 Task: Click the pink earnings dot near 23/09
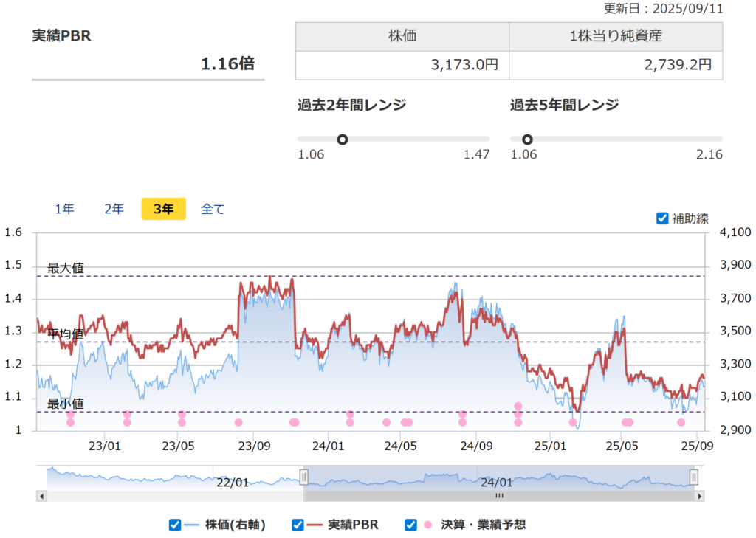pyautogui.click(x=238, y=423)
